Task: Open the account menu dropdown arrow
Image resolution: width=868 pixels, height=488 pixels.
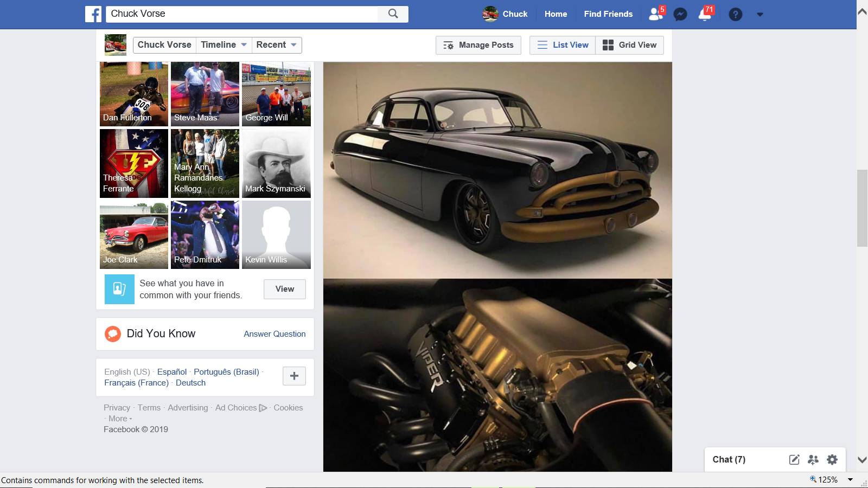Action: tap(760, 15)
